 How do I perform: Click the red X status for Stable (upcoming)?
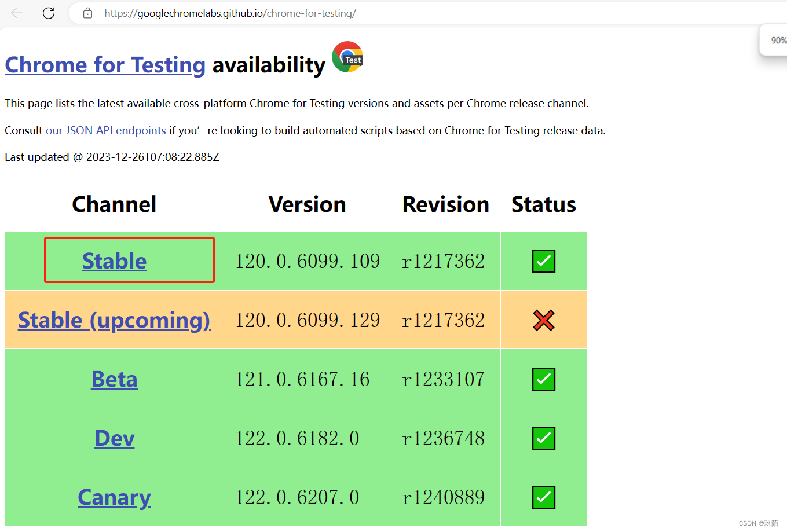click(x=544, y=320)
